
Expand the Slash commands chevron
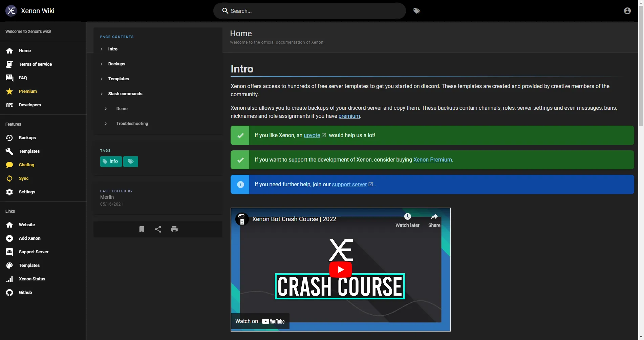(102, 94)
